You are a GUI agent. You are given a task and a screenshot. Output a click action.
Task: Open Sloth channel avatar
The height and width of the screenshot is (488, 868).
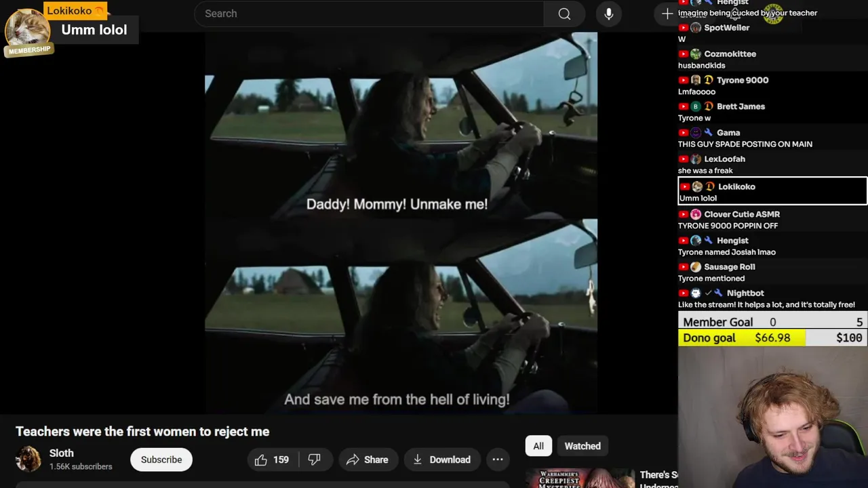[28, 459]
